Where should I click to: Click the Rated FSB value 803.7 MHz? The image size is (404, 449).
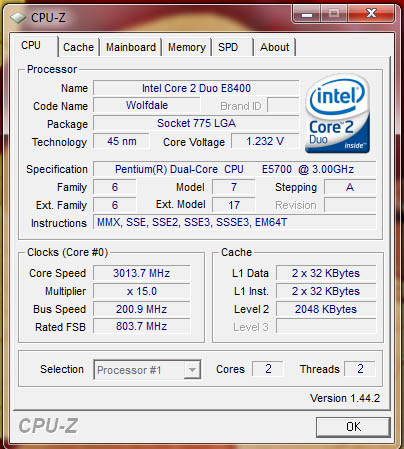142,326
